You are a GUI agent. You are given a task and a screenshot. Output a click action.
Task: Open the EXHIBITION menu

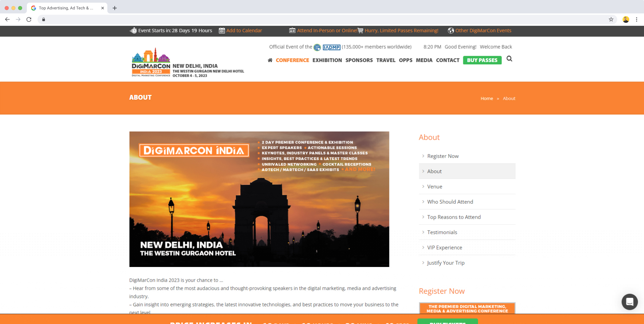(327, 60)
